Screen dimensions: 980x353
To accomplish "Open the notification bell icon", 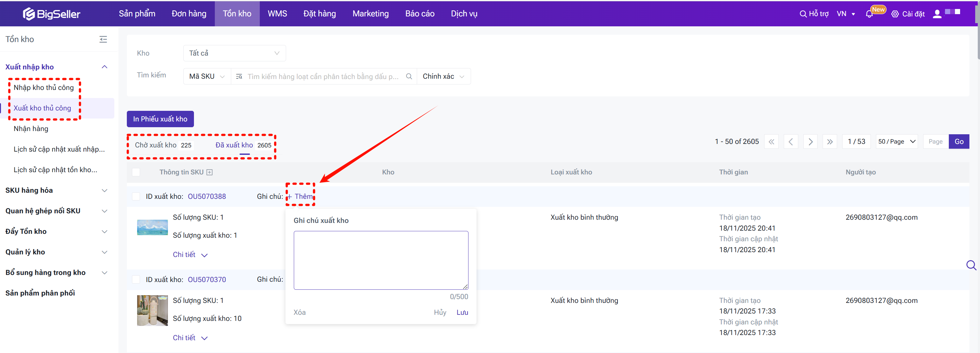I will (x=869, y=14).
